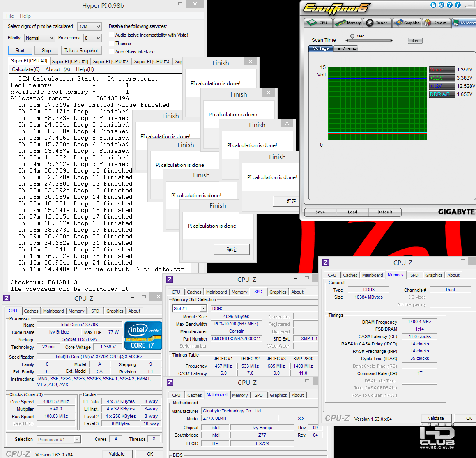This screenshot has height=458, width=476.
Task: Switch to the Smart tab with cube icon
Action: pos(436,23)
